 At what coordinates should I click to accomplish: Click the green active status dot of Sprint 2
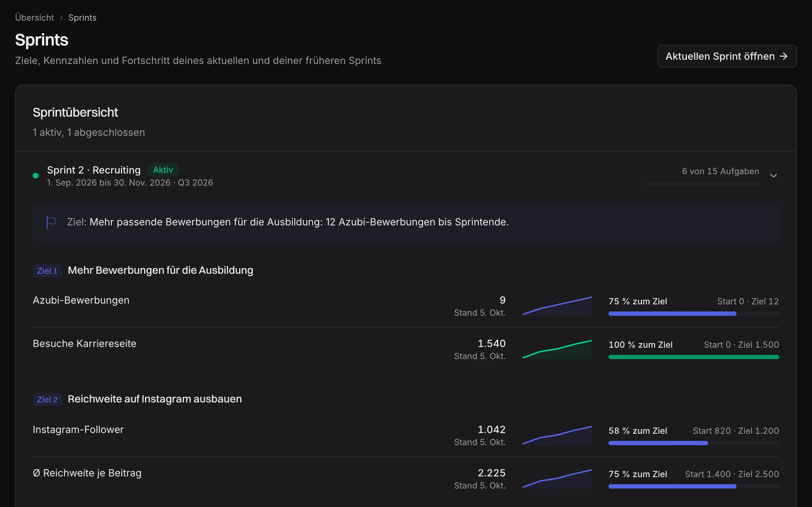pyautogui.click(x=36, y=176)
